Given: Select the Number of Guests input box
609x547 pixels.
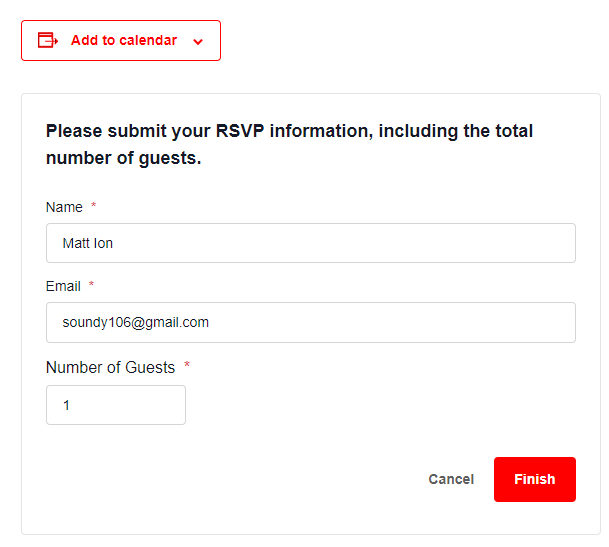Looking at the screenshot, I should (x=116, y=405).
